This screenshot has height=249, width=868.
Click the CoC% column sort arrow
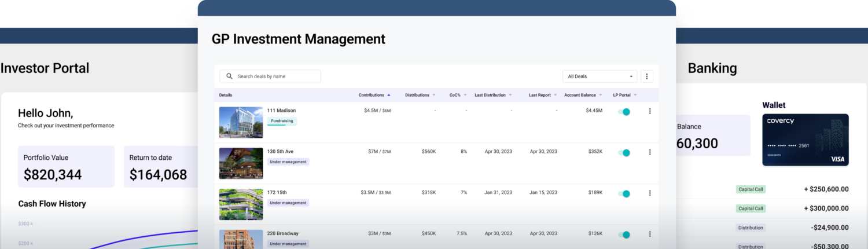[465, 95]
